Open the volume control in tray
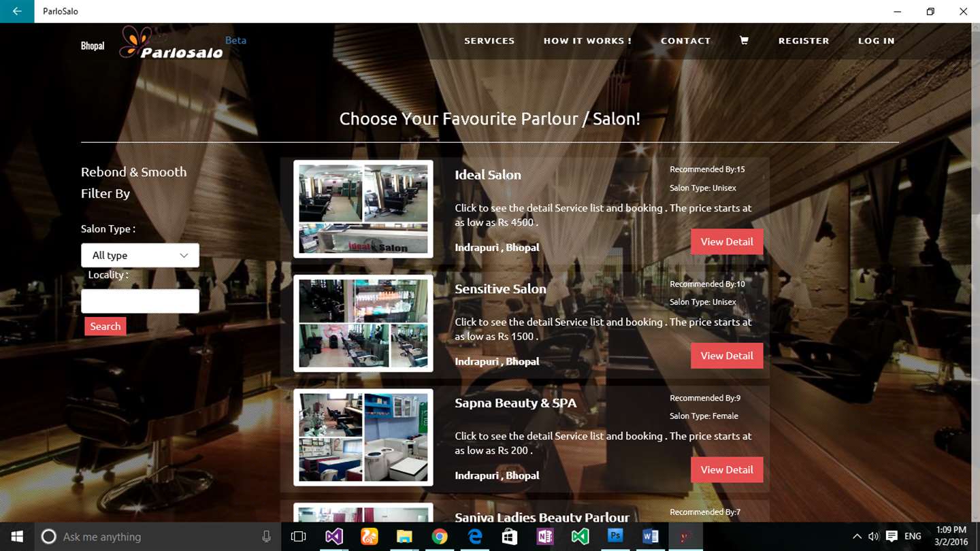The height and width of the screenshot is (551, 980). [x=874, y=537]
